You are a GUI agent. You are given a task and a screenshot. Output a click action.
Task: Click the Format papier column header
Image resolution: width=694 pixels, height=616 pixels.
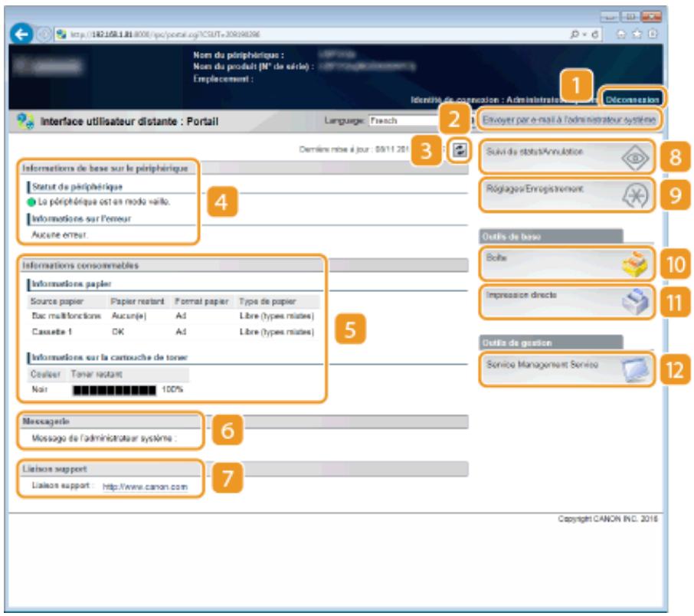[x=201, y=302]
